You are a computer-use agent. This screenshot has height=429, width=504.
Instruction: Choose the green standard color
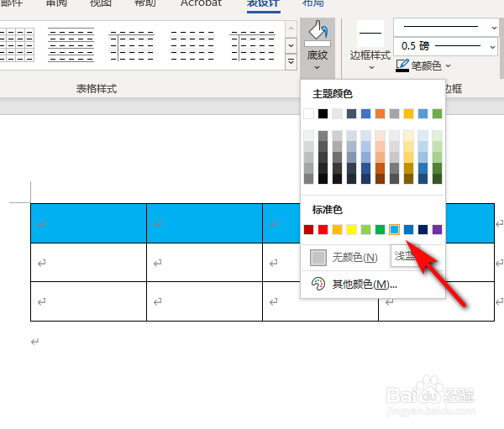click(x=380, y=229)
